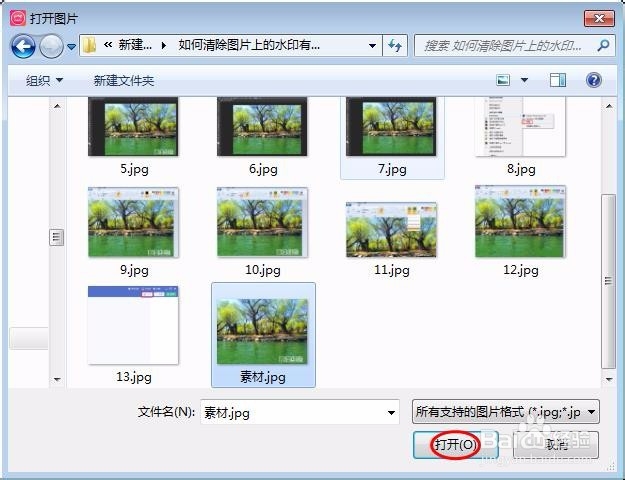Click the 取消 button
Screen dimensions: 625x480
point(556,444)
